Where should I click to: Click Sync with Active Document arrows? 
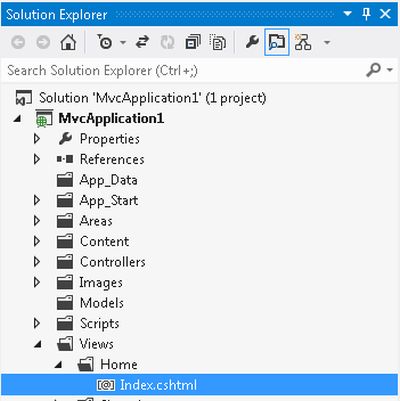[142, 42]
